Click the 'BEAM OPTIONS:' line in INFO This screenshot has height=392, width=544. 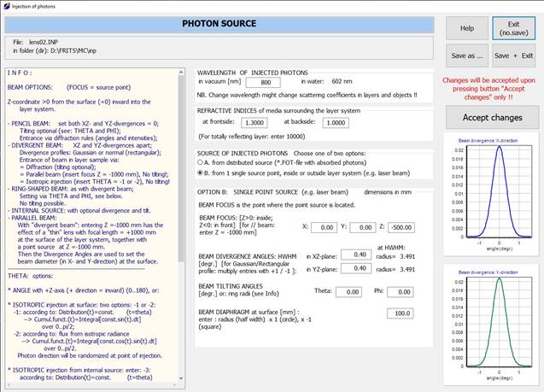pos(69,87)
